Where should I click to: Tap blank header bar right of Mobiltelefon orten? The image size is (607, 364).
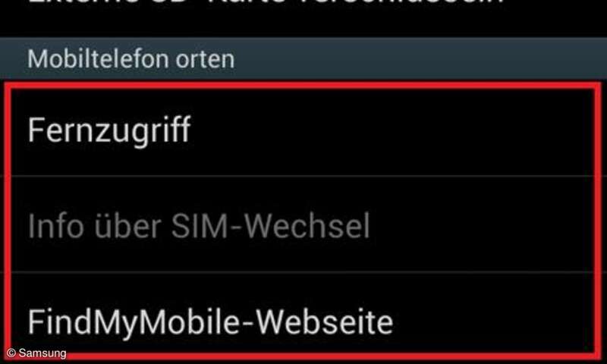pos(420,59)
